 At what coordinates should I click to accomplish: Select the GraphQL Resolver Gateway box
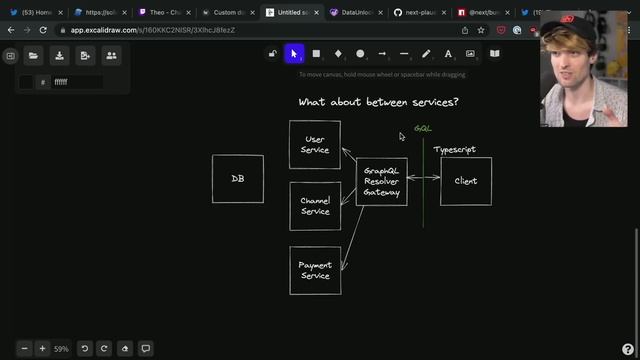[382, 182]
